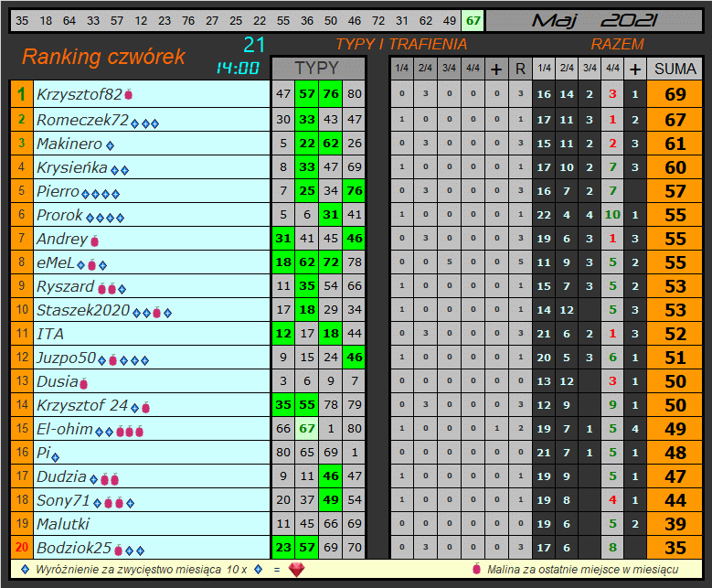Select player name Krysieńka
712x588 pixels.
(x=71, y=167)
